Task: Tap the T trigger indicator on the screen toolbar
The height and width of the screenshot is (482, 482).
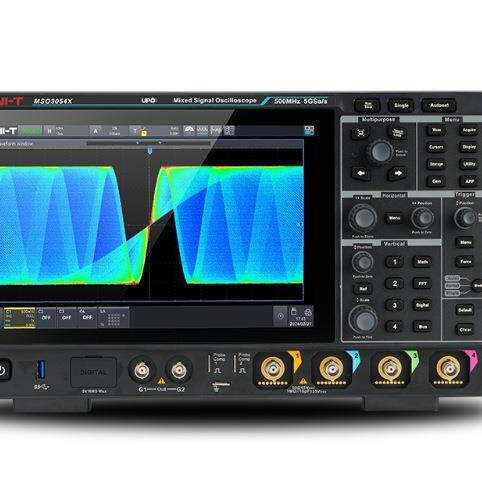Action: (135, 131)
